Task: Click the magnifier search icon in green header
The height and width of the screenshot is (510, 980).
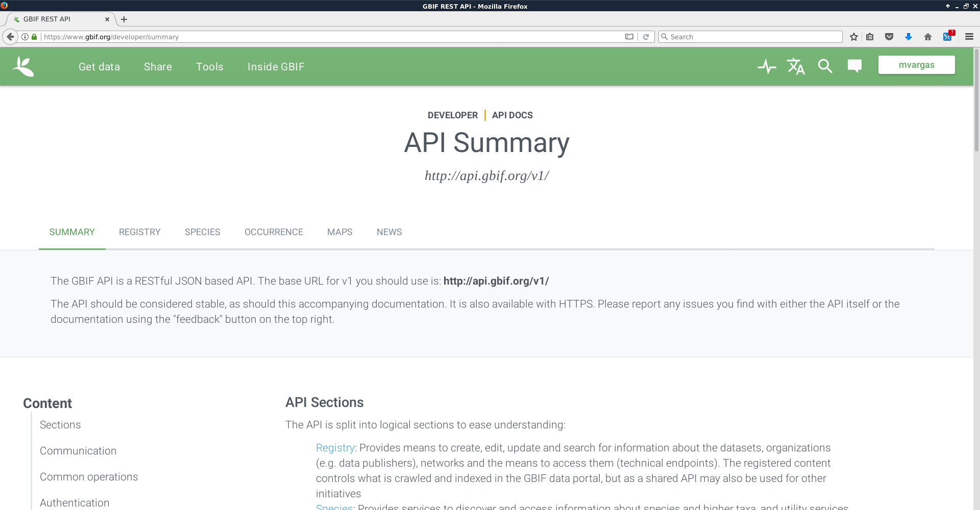Action: (825, 66)
